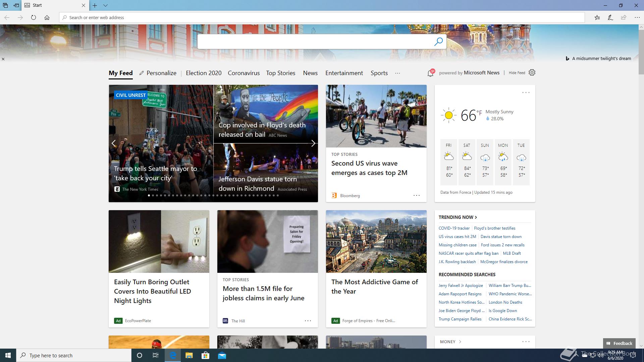View Sunday forecast in weather card
The image size is (644, 362).
coord(485,162)
